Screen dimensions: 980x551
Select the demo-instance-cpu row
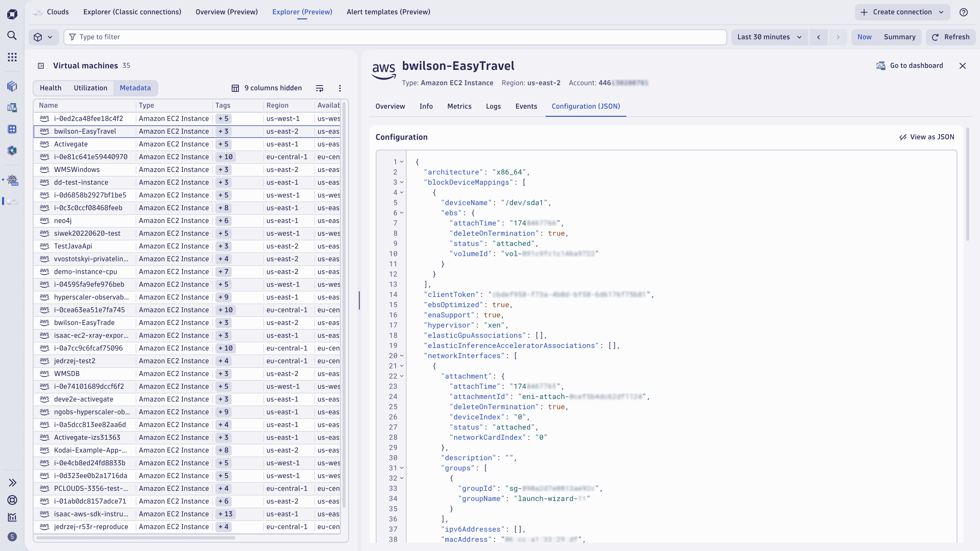coord(187,272)
